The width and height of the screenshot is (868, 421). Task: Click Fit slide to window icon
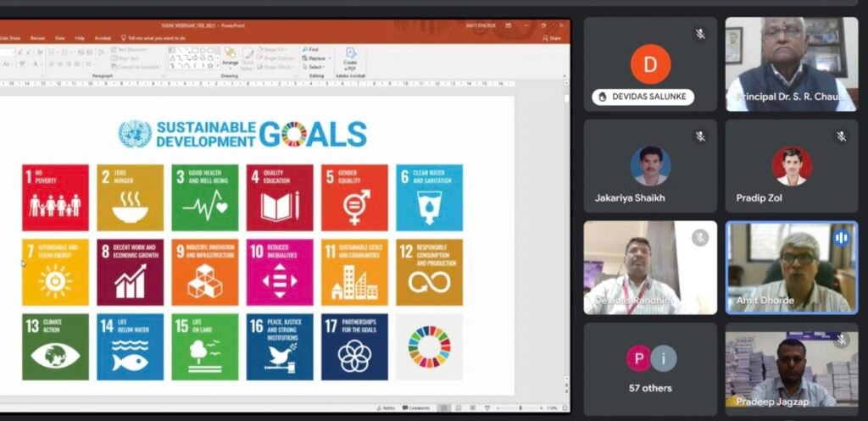563,408
